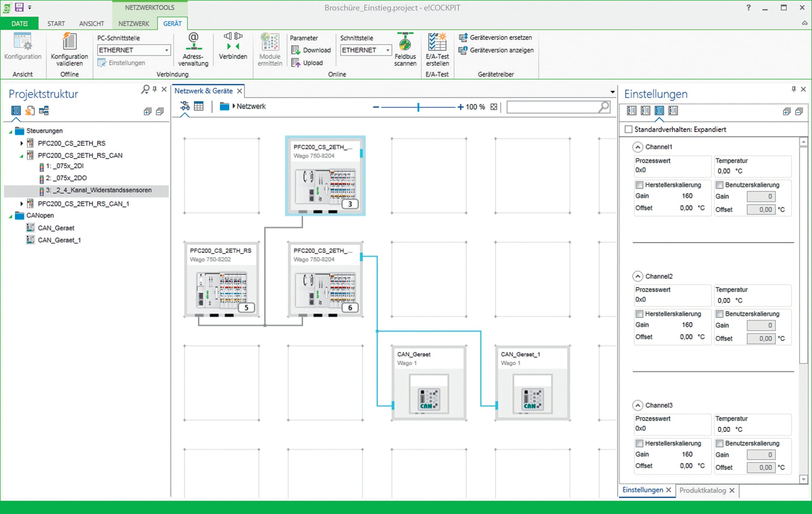The height and width of the screenshot is (514, 812).
Task: Toggle Standardverhalten: Expandiert checkbox
Action: [628, 129]
